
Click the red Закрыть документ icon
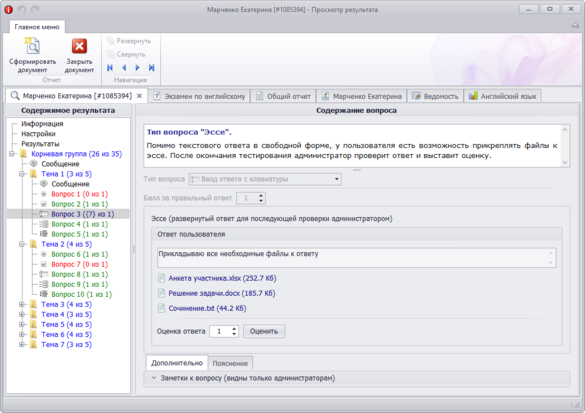click(79, 46)
